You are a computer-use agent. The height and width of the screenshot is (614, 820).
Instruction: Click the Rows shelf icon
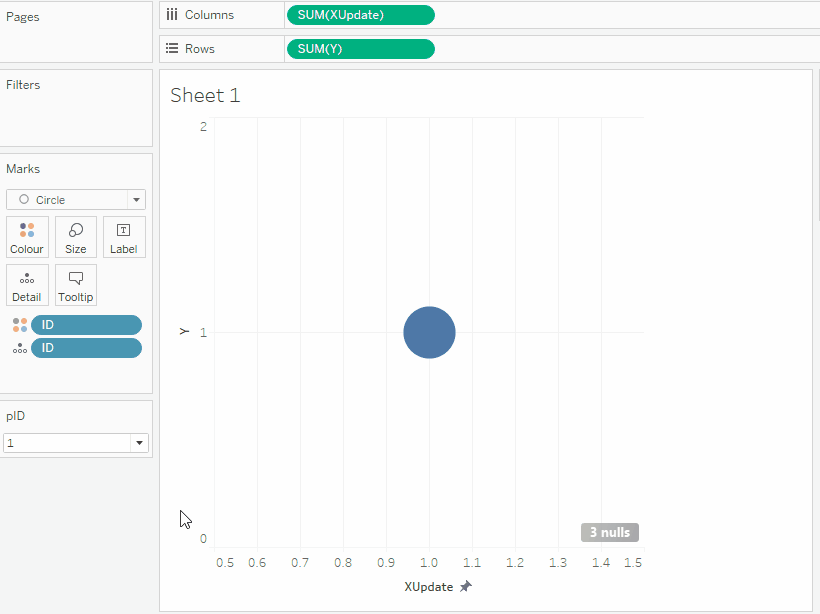pyautogui.click(x=174, y=48)
